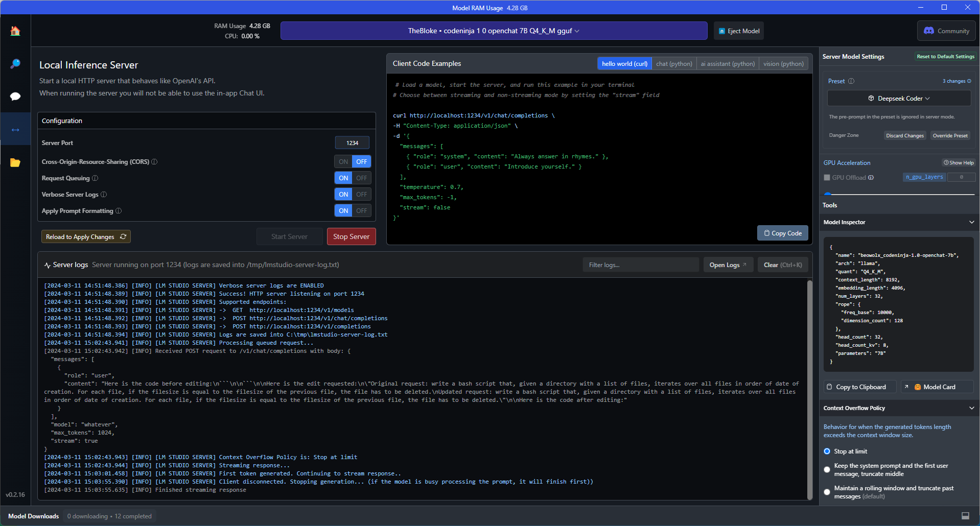Viewport: 980px width, 526px height.
Task: Click the CORS info icon
Action: pyautogui.click(x=154, y=162)
